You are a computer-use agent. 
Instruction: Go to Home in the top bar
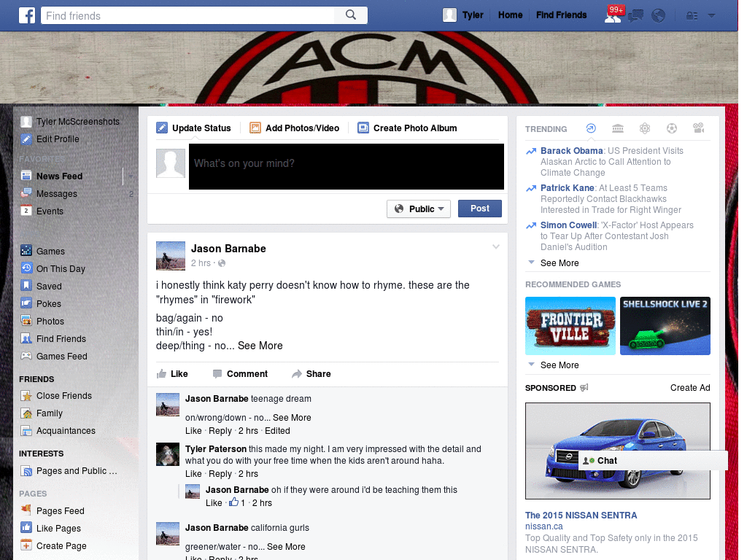point(510,15)
